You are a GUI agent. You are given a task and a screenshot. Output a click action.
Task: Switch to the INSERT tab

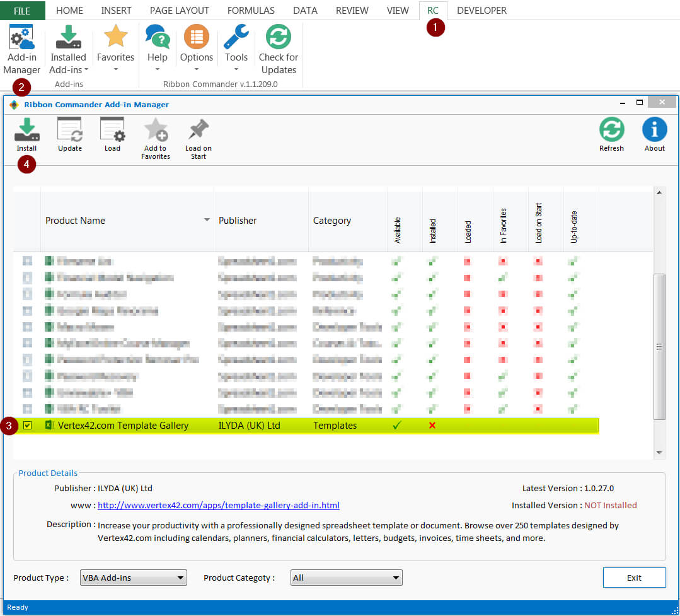point(116,11)
